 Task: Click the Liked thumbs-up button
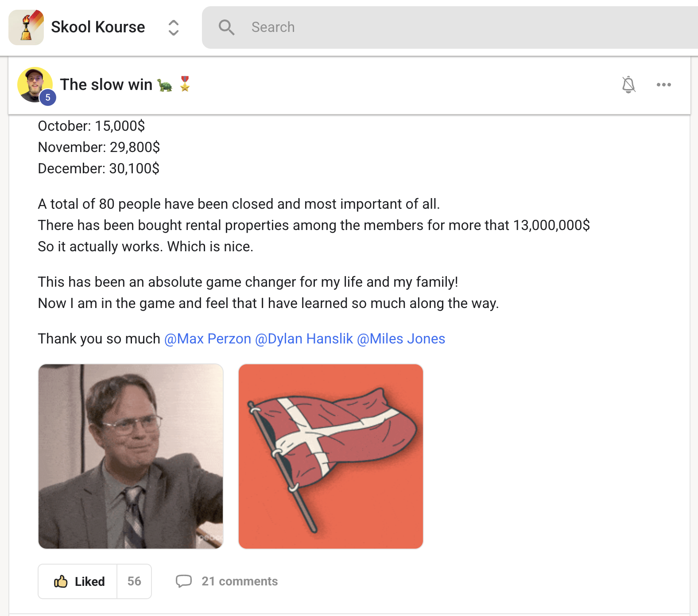click(78, 581)
